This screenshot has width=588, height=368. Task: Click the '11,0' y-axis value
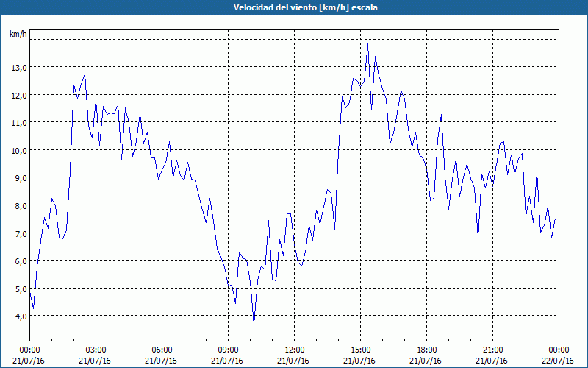pyautogui.click(x=19, y=123)
